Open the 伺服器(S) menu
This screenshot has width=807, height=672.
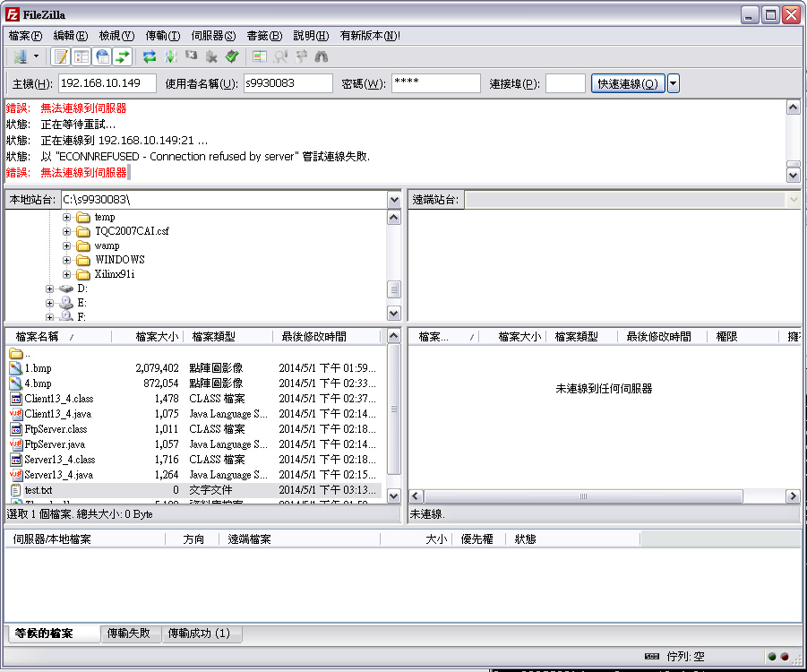213,36
